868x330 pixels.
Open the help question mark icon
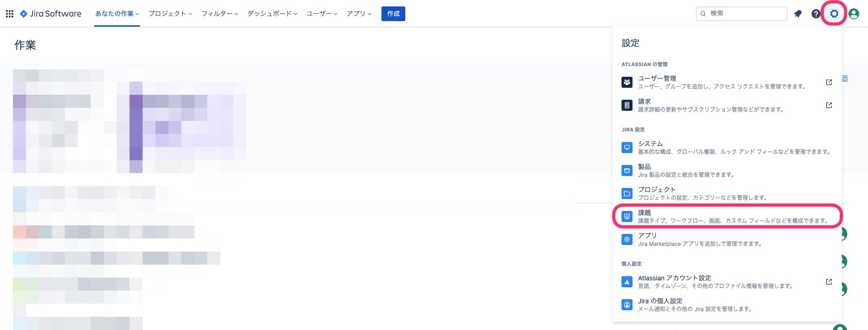[x=816, y=14]
